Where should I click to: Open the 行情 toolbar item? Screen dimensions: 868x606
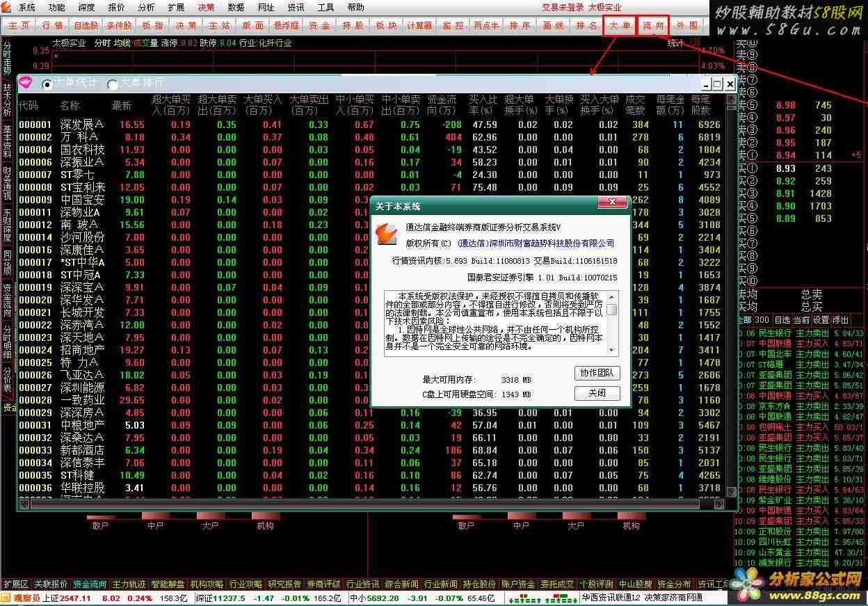[53, 25]
